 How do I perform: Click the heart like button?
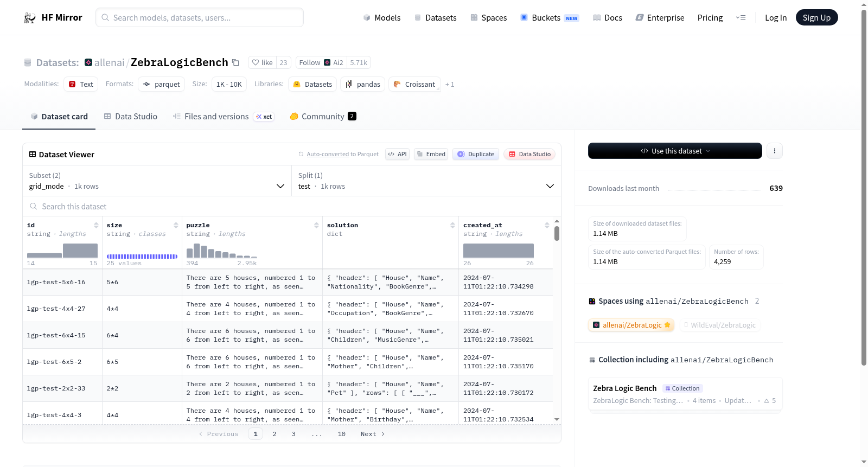pos(262,62)
